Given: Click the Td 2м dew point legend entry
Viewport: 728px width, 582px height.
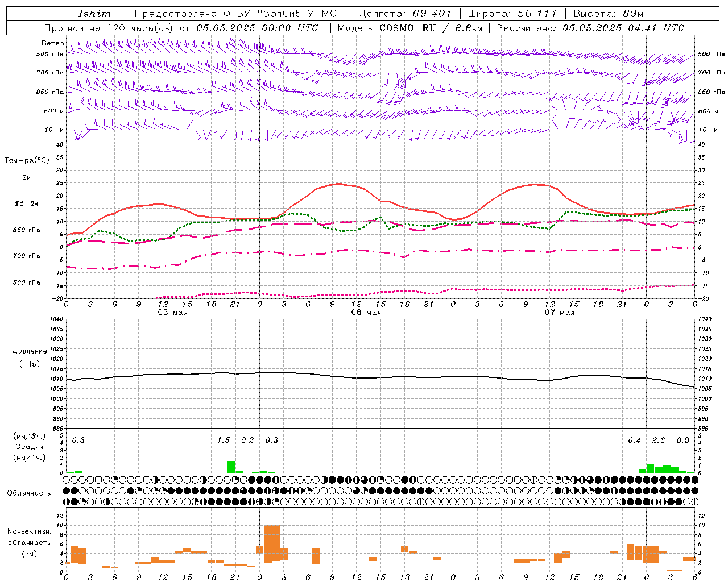Looking at the screenshot, I should (27, 203).
